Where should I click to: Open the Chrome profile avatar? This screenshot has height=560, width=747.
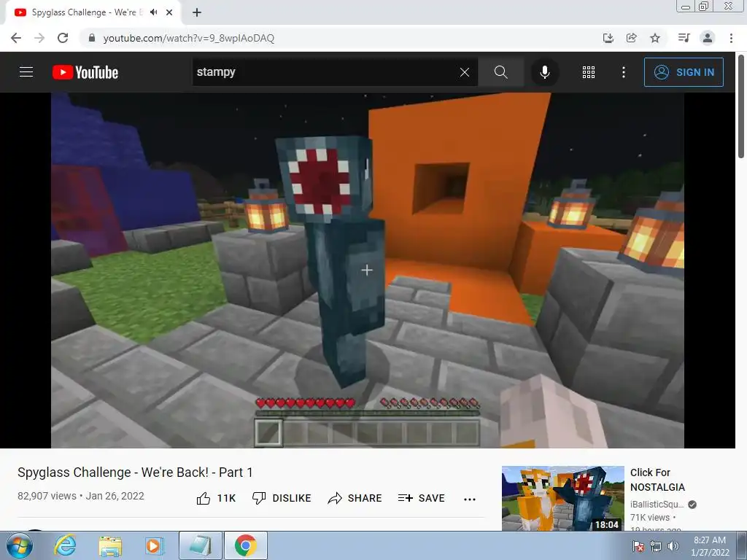pyautogui.click(x=708, y=38)
